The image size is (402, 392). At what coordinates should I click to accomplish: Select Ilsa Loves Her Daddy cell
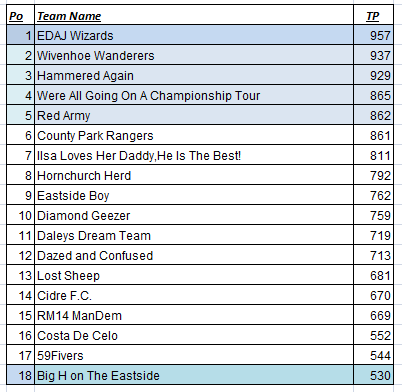coord(194,155)
